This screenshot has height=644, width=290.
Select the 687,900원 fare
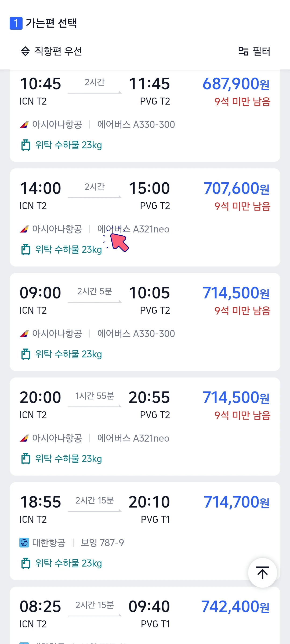click(236, 84)
